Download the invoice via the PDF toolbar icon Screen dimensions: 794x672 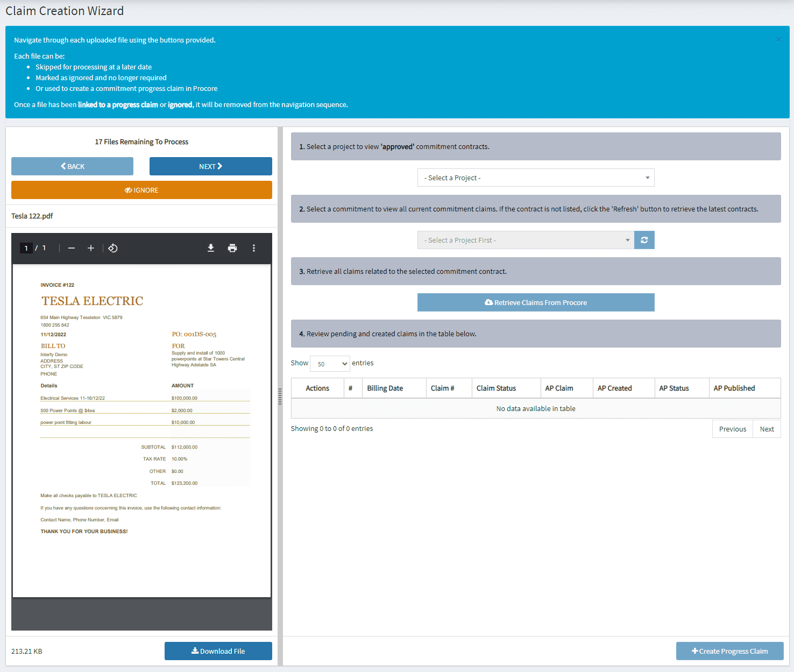point(210,248)
